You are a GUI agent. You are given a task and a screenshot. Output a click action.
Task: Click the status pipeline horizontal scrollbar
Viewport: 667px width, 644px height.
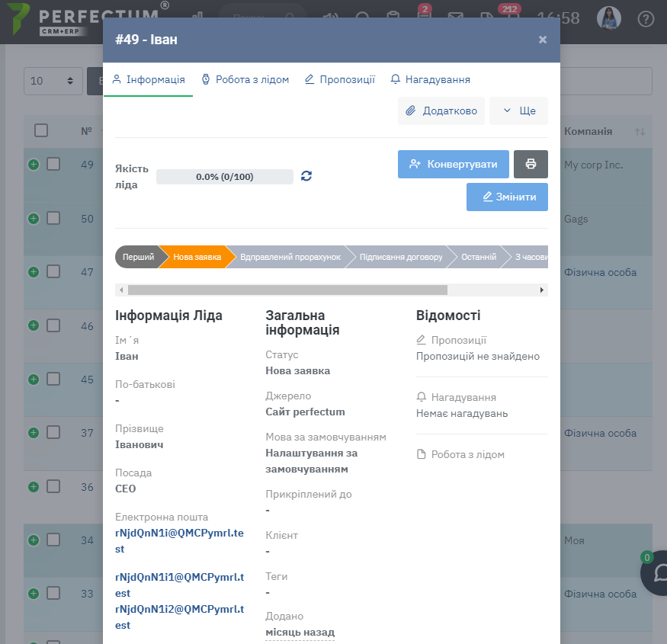[x=287, y=290]
